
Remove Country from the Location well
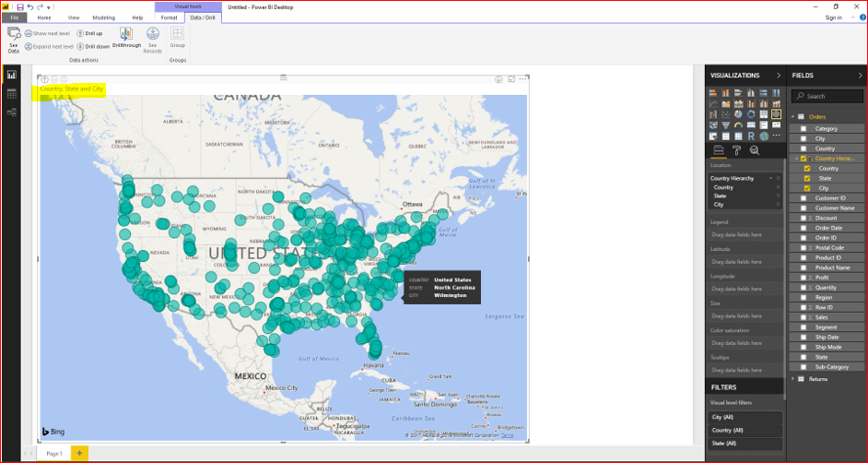(778, 187)
